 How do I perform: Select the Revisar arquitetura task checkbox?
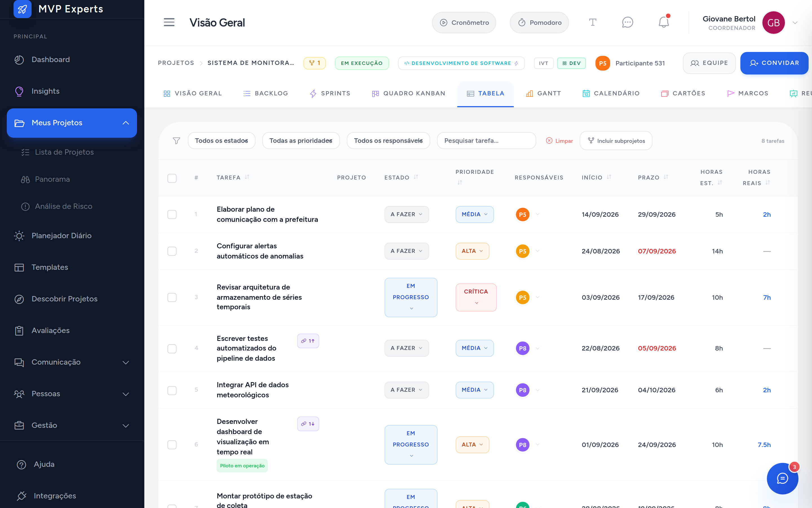172,297
